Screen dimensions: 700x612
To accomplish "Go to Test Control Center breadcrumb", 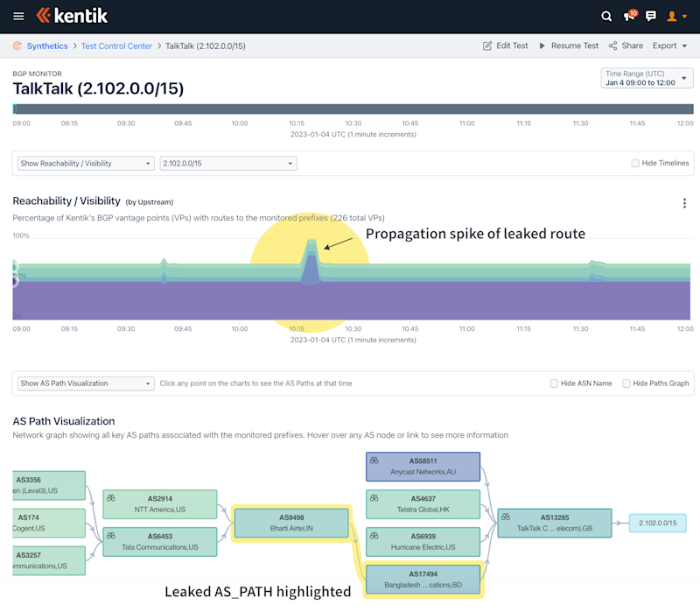I will (x=116, y=46).
